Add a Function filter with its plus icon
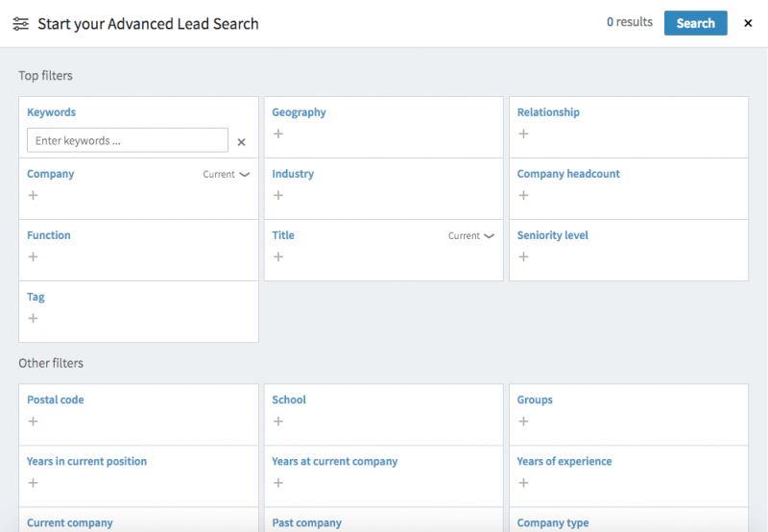The image size is (768, 532). pos(33,256)
